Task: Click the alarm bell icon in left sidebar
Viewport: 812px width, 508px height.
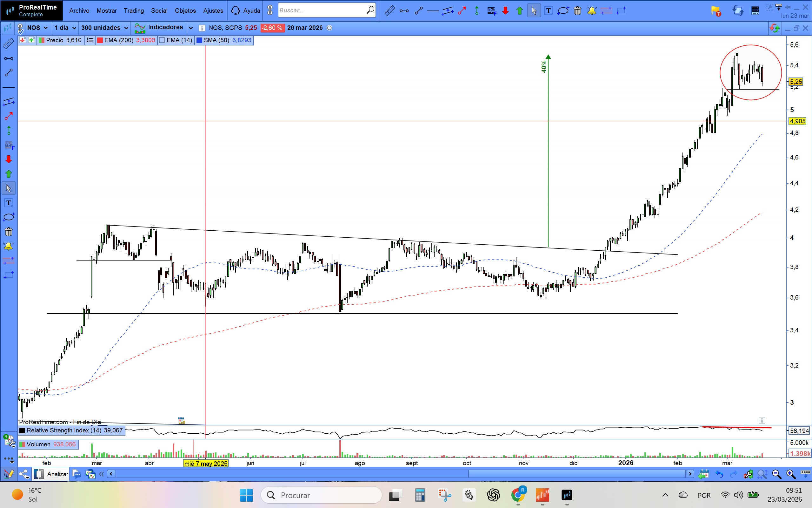Action: [x=8, y=246]
